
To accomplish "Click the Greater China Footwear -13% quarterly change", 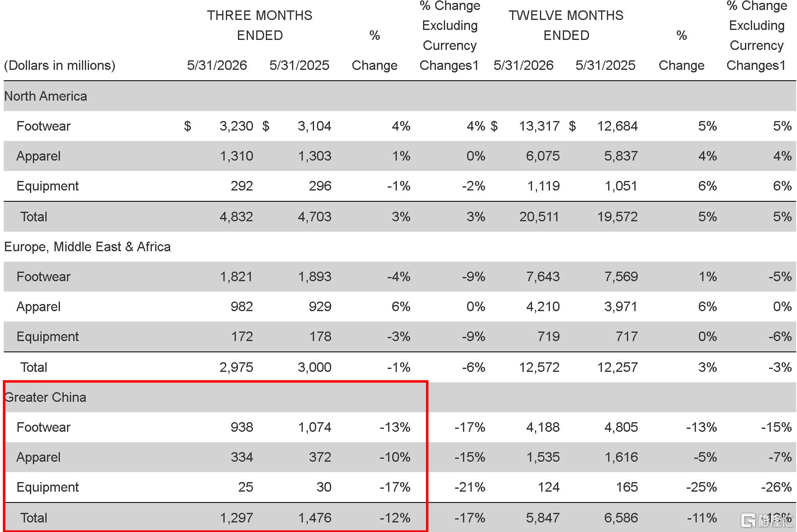I will coord(395,427).
